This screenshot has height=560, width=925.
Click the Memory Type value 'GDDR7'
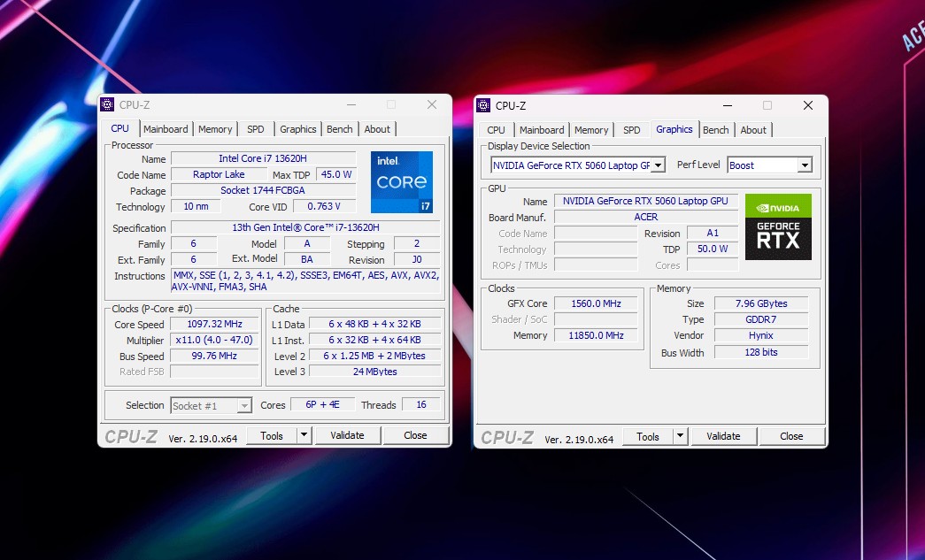coord(761,319)
